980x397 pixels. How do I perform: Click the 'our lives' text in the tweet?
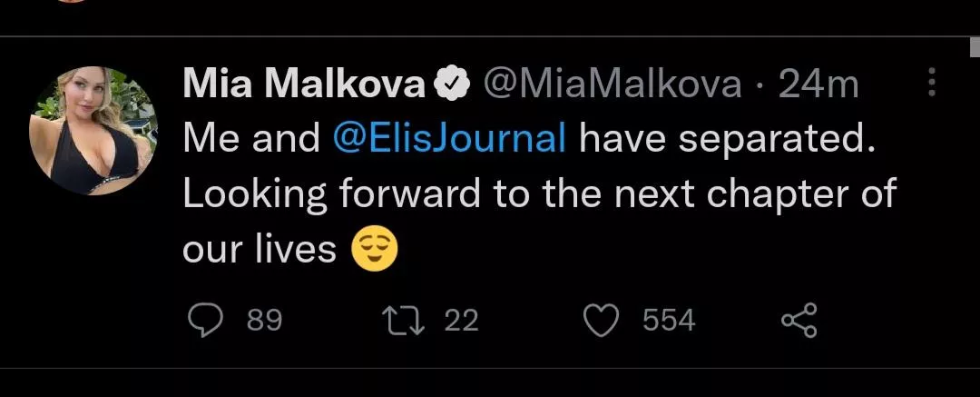(260, 248)
